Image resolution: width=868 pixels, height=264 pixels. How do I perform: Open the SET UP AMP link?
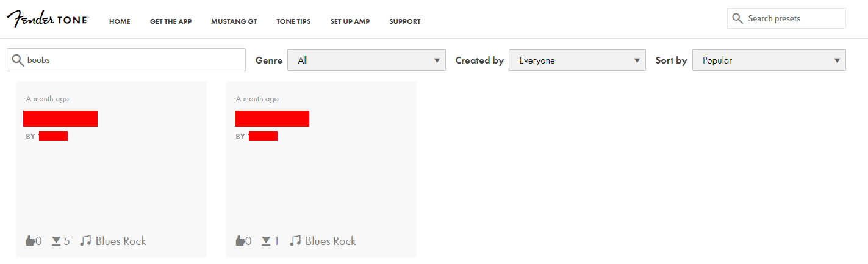(x=350, y=21)
